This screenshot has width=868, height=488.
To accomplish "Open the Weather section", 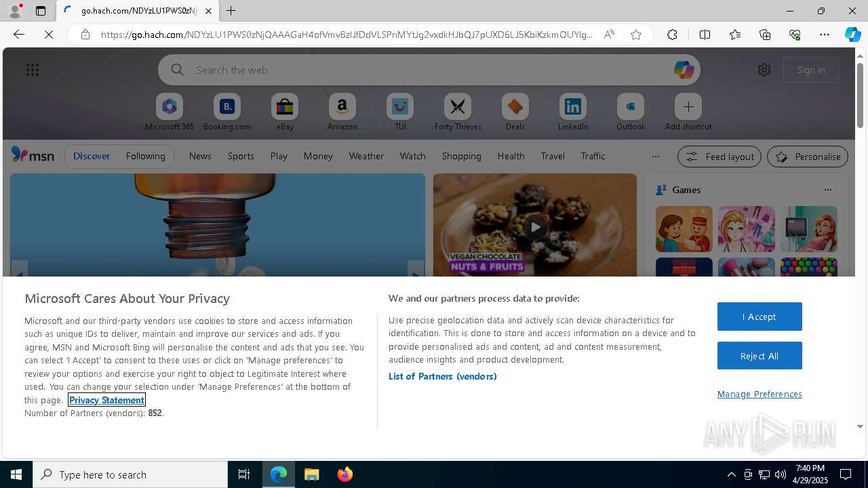I will click(366, 156).
